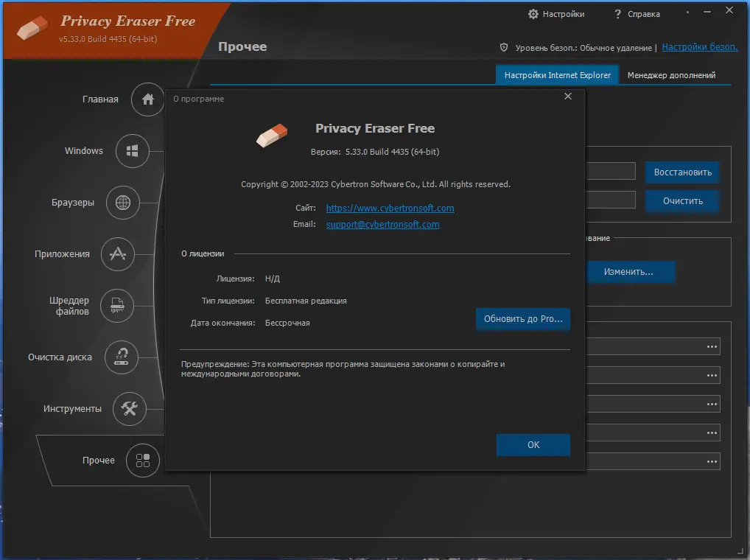The width and height of the screenshot is (750, 560).
Task: Click the eraser icon in the About dialog
Action: click(272, 136)
